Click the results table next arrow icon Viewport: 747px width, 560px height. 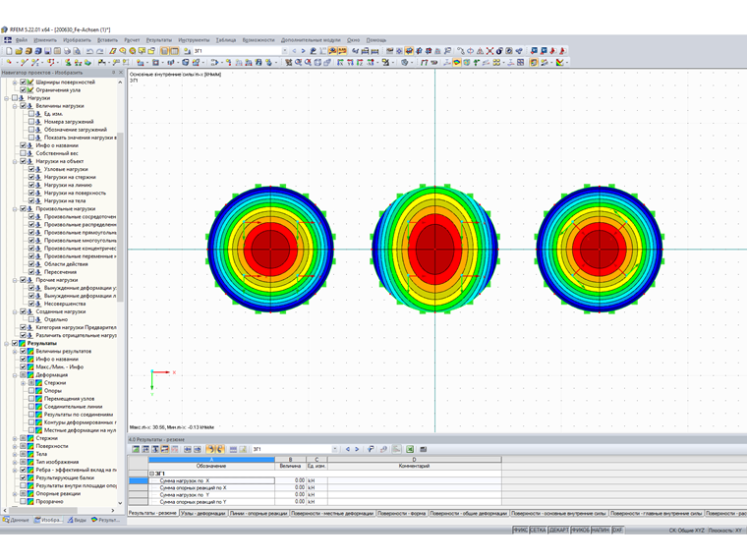[x=357, y=449]
